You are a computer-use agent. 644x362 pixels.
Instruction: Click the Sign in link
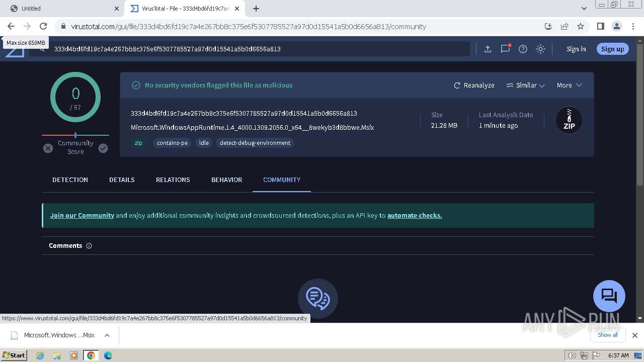[576, 49]
